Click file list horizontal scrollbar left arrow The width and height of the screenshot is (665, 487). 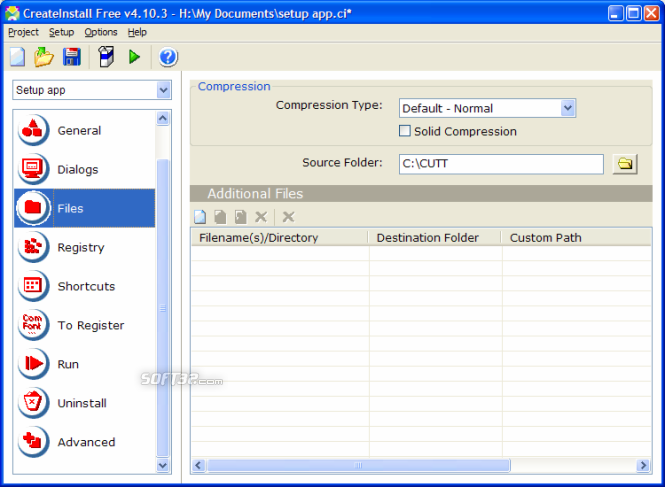pyautogui.click(x=198, y=465)
